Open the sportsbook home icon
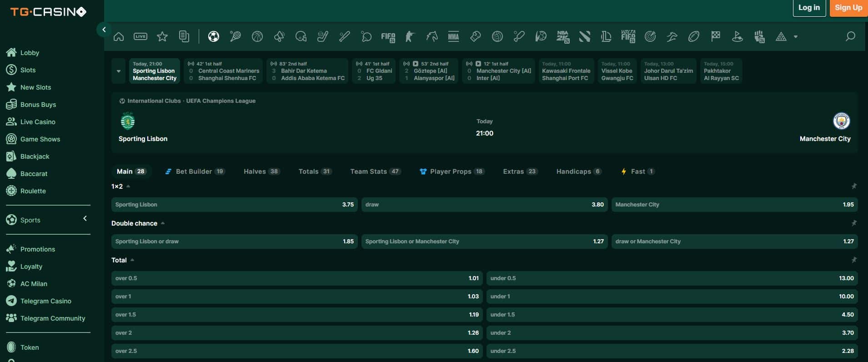 pos(119,37)
